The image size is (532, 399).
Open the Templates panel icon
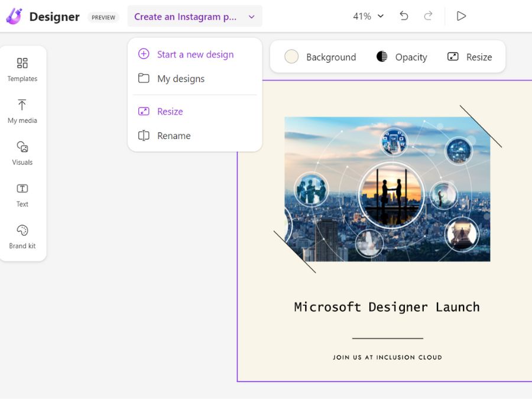pyautogui.click(x=22, y=63)
